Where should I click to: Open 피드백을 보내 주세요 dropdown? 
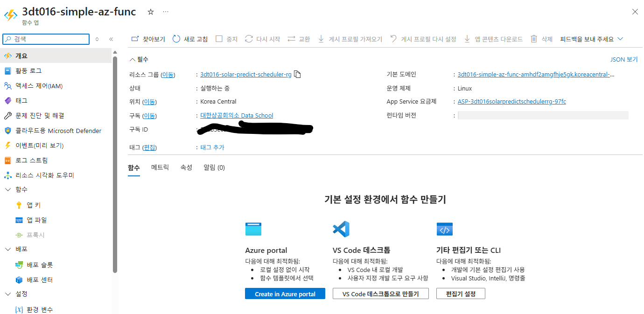(592, 39)
